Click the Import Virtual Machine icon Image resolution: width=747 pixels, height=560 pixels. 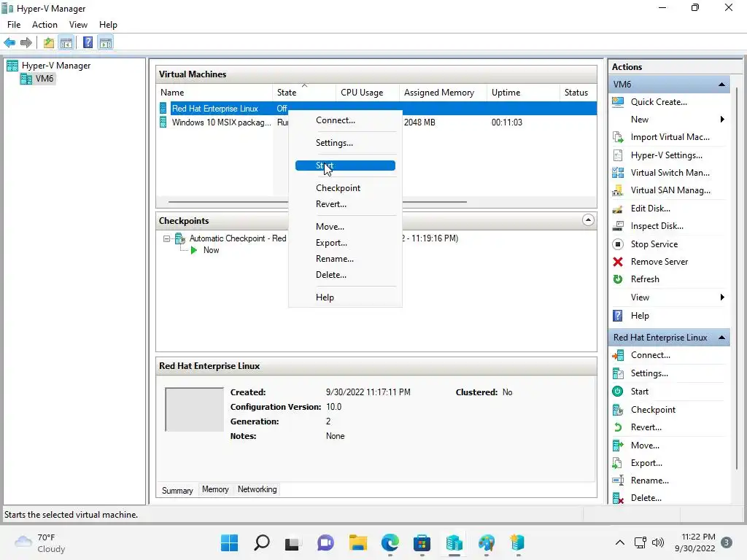tap(618, 137)
